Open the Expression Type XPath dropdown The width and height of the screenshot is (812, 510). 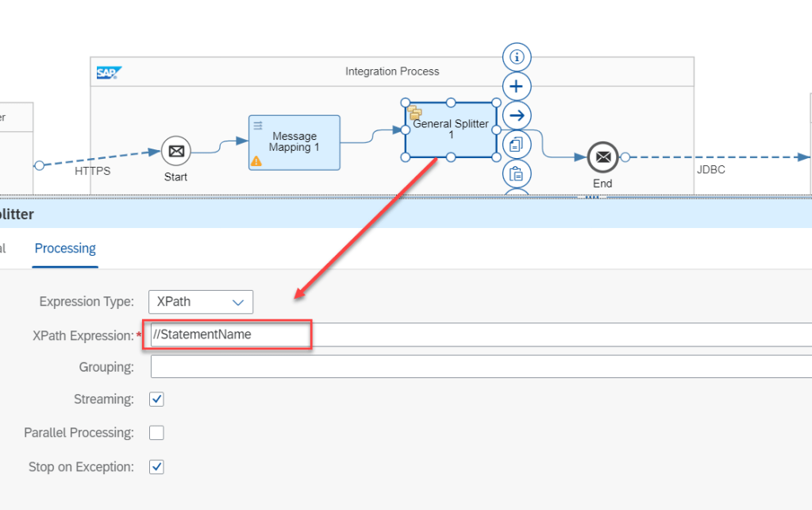(201, 302)
